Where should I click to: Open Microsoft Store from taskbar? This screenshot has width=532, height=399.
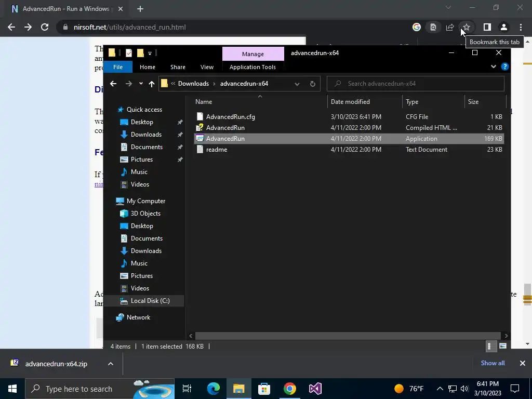point(264,389)
